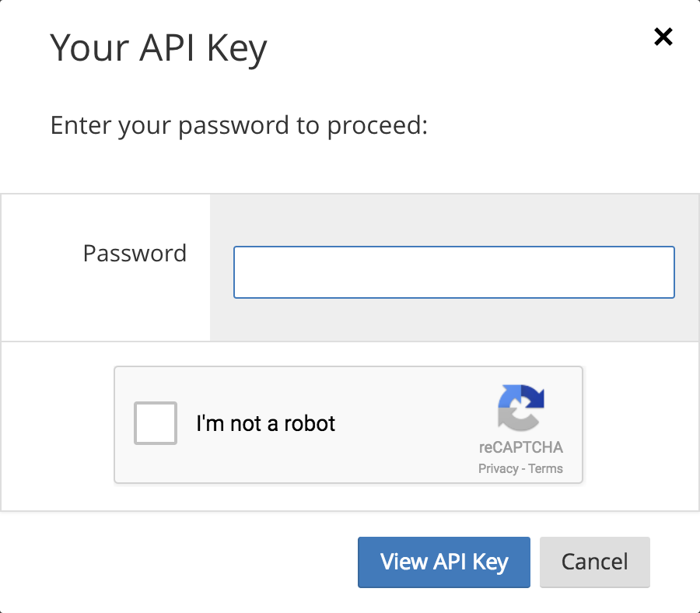Screen dimensions: 700x613
Task: Click the Password label
Action: (134, 253)
